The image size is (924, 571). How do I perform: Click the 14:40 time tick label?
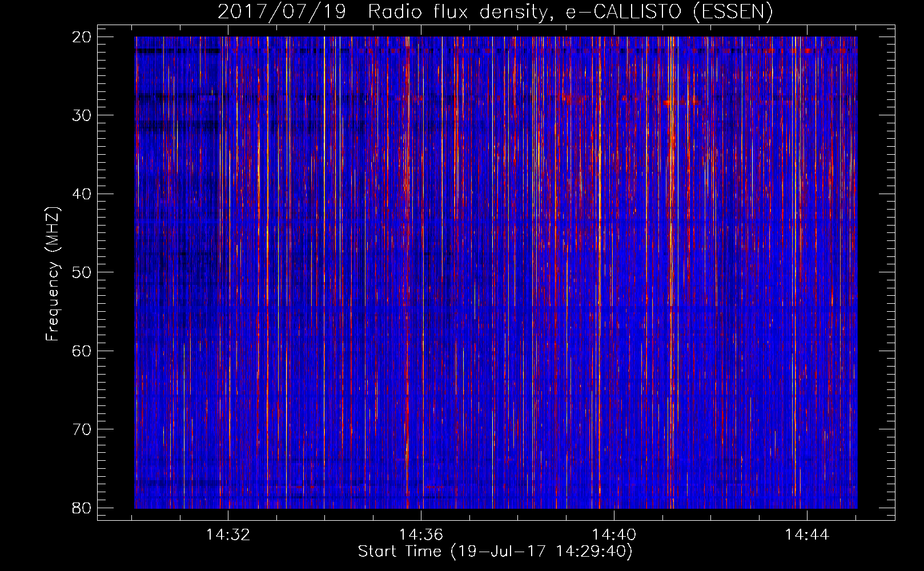(x=614, y=535)
